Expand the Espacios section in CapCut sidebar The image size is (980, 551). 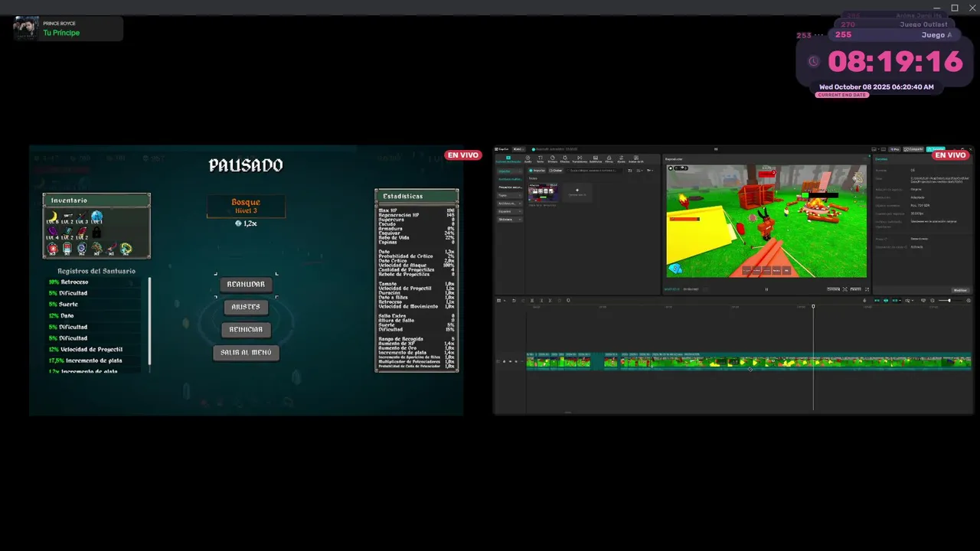510,211
